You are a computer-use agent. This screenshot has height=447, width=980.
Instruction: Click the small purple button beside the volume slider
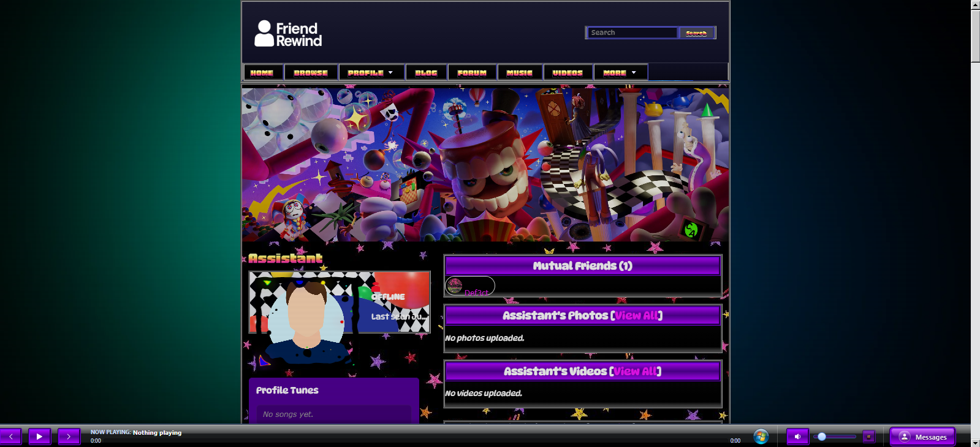(868, 437)
